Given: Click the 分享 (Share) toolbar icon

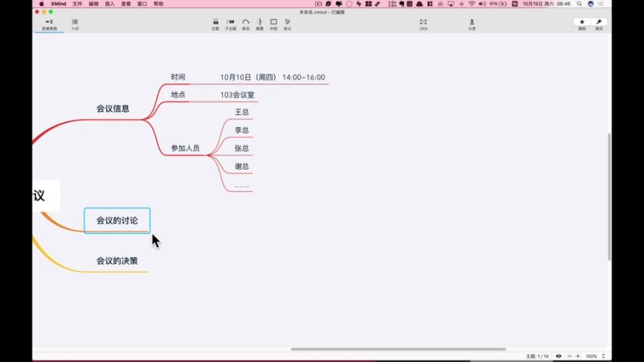Looking at the screenshot, I should 471,23.
